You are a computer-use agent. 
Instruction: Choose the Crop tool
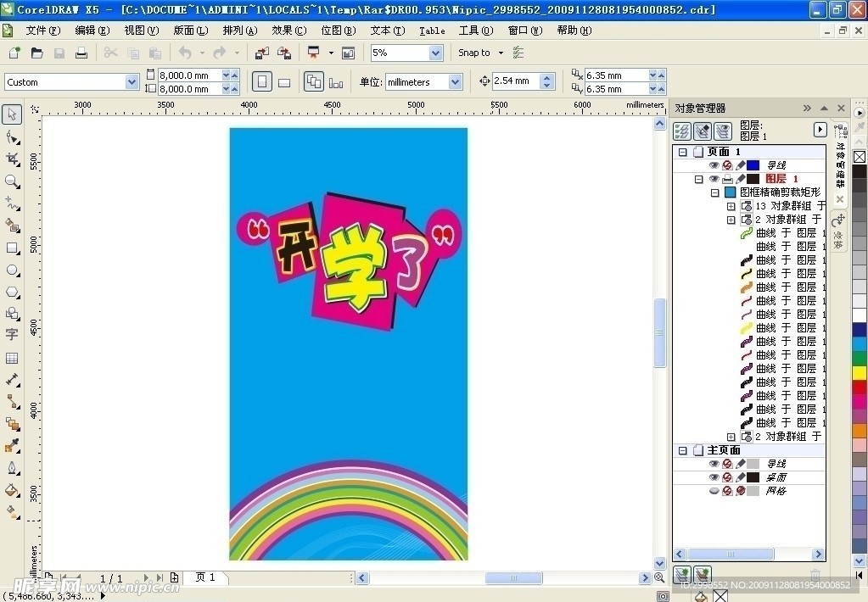tap(12, 159)
